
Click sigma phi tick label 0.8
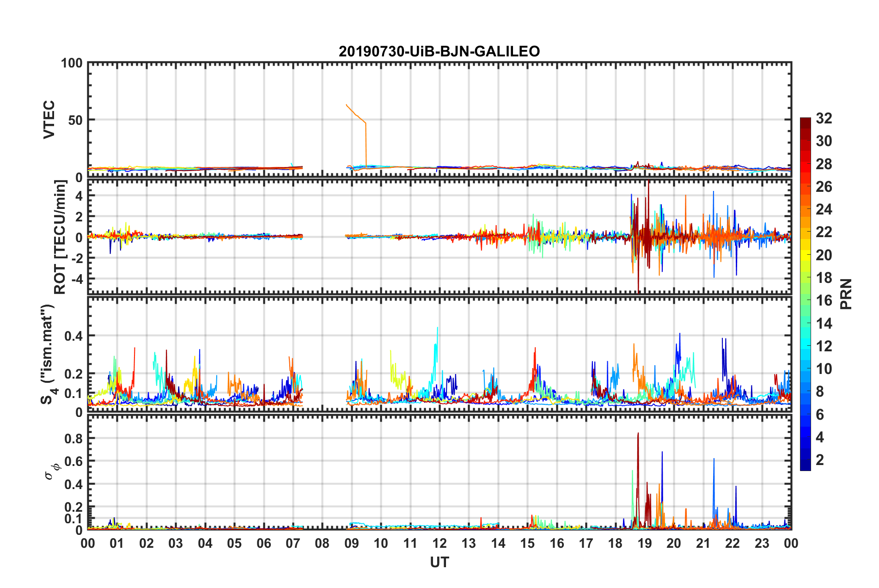pyautogui.click(x=73, y=438)
